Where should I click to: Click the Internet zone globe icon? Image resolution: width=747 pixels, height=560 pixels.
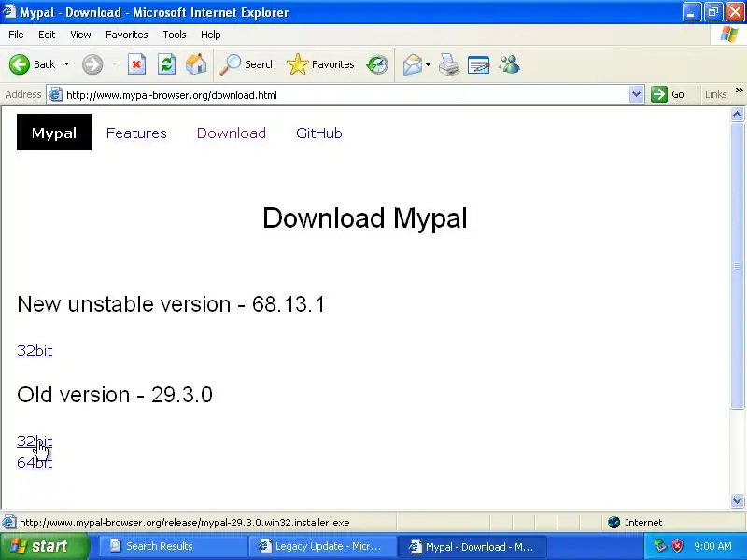coord(613,523)
